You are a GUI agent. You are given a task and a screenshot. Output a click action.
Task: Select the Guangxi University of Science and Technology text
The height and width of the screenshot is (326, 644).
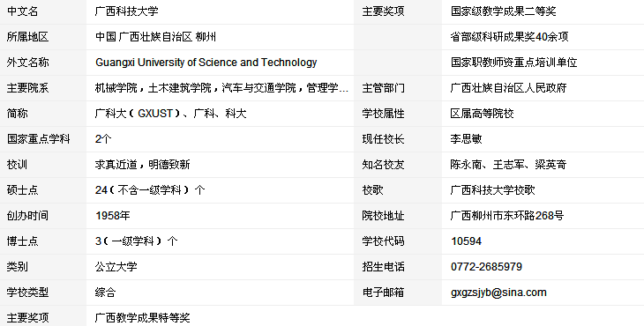click(206, 63)
